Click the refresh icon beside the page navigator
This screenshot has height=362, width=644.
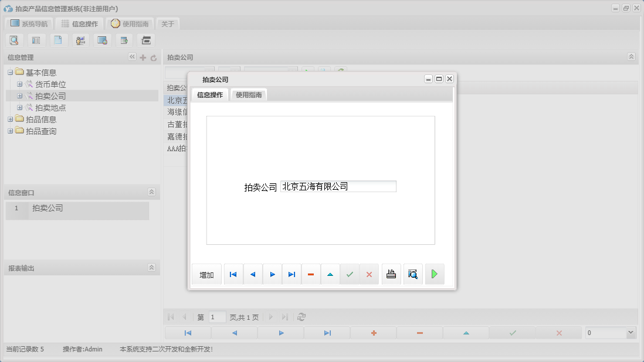coord(301,317)
